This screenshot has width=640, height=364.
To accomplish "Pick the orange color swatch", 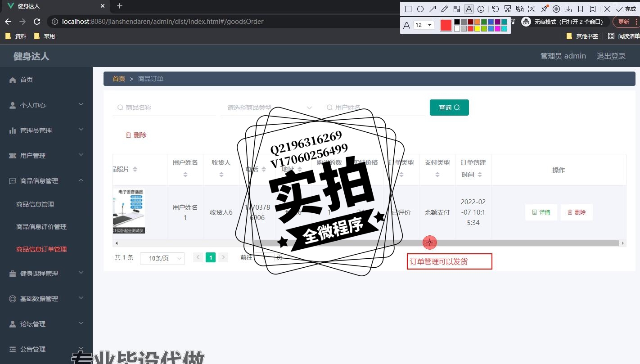I will click(477, 22).
